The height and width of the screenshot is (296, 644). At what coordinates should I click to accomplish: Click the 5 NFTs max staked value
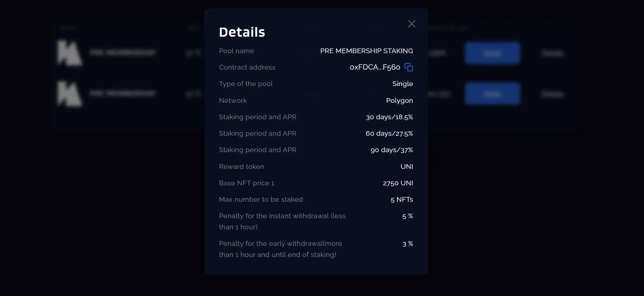pos(401,200)
